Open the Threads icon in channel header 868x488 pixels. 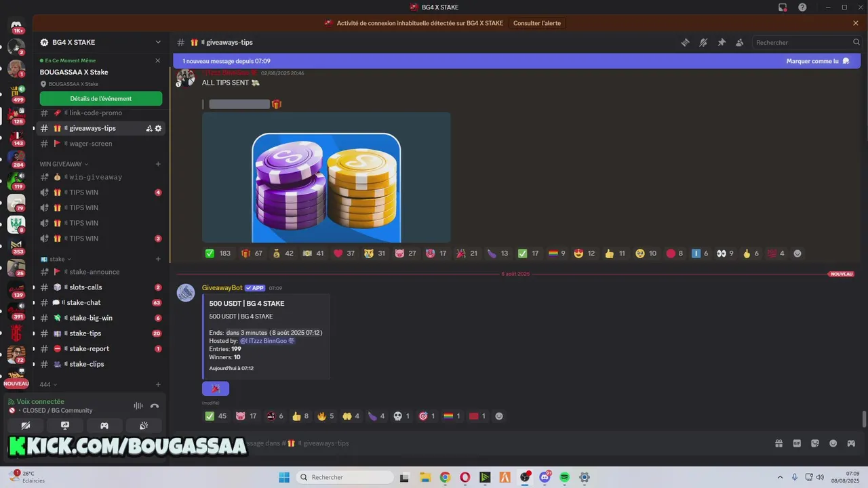tap(686, 42)
